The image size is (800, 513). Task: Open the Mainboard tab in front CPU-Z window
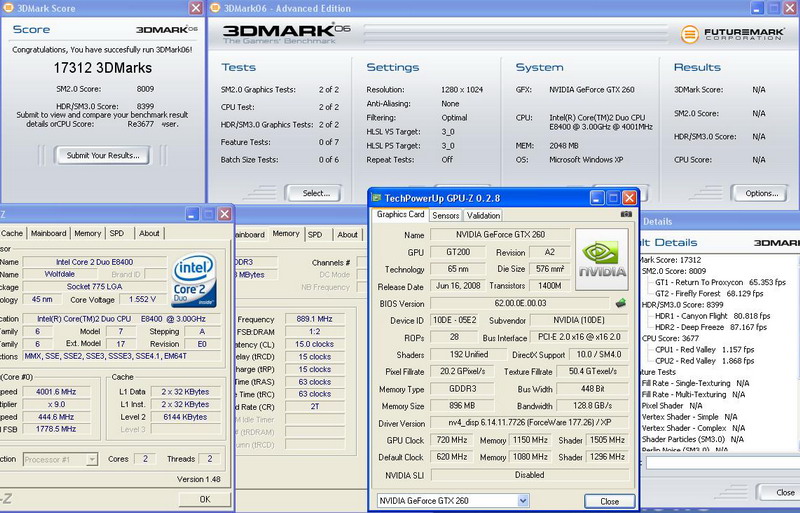pyautogui.click(x=48, y=233)
